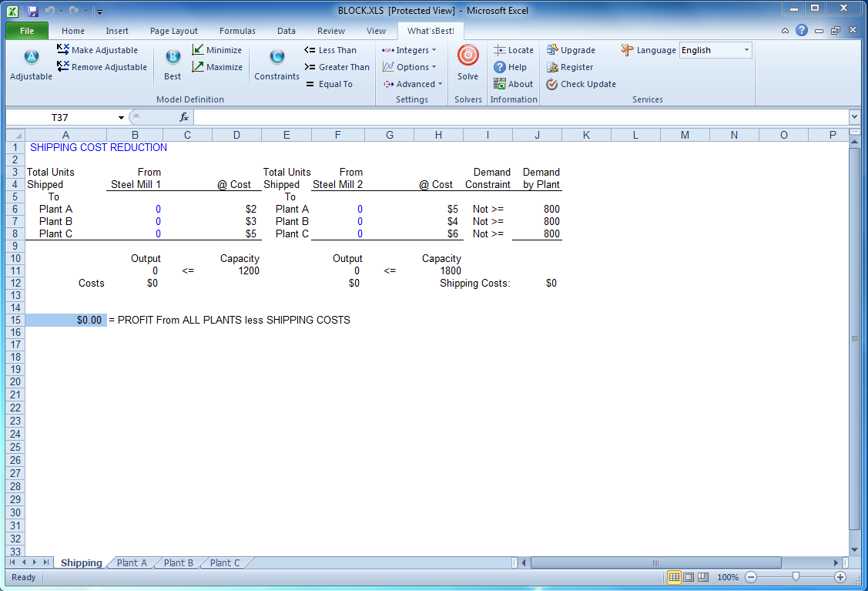Switch to Normal view in status bar
Screen dimensions: 868x591
tap(674, 577)
